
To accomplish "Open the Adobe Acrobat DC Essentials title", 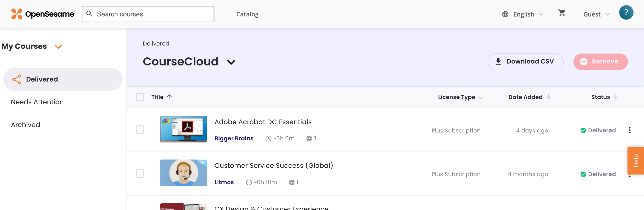I will [263, 122].
